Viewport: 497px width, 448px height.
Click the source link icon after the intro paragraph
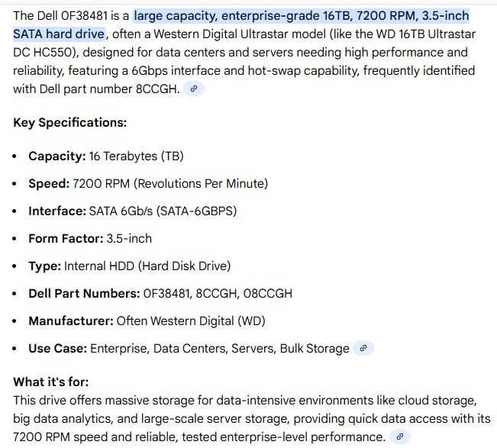[x=194, y=89]
